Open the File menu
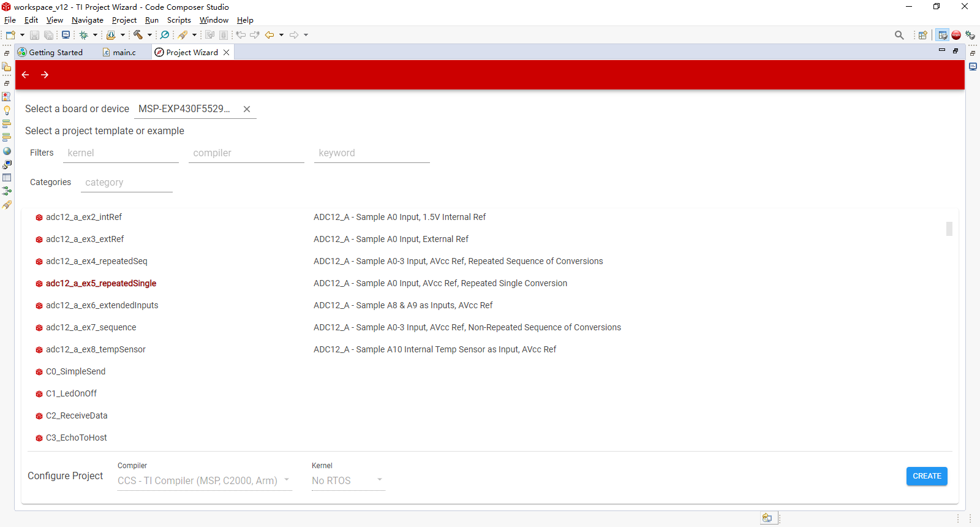Screen dimensions: 980x527 [x=10, y=20]
